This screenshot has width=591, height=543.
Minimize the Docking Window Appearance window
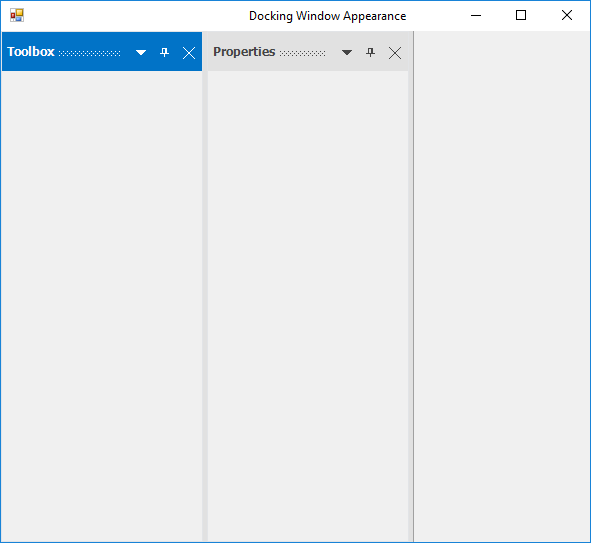(x=476, y=15)
